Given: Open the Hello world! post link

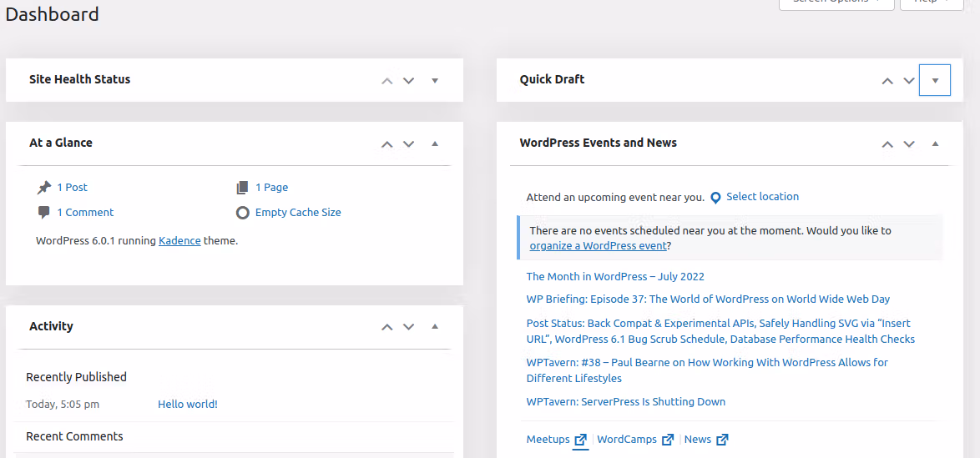Looking at the screenshot, I should click(188, 405).
